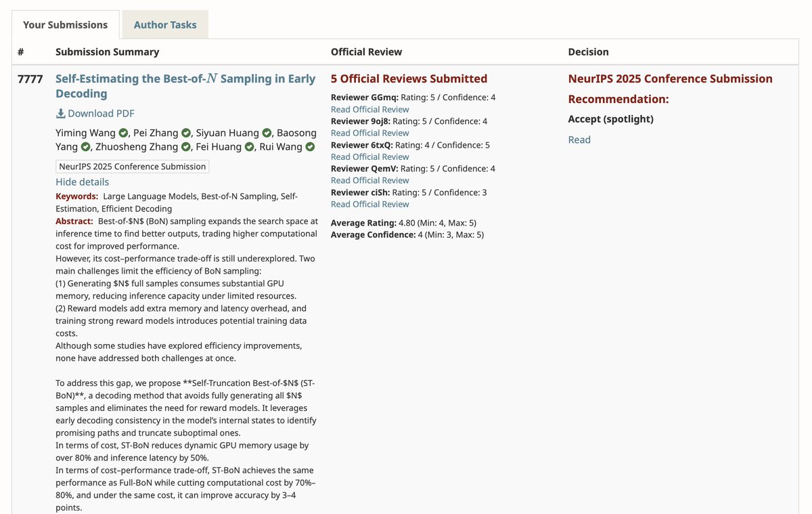Screen dimensions: 812x514
Task: Click the verified badge after Baosong Yang
Action: pos(85,147)
